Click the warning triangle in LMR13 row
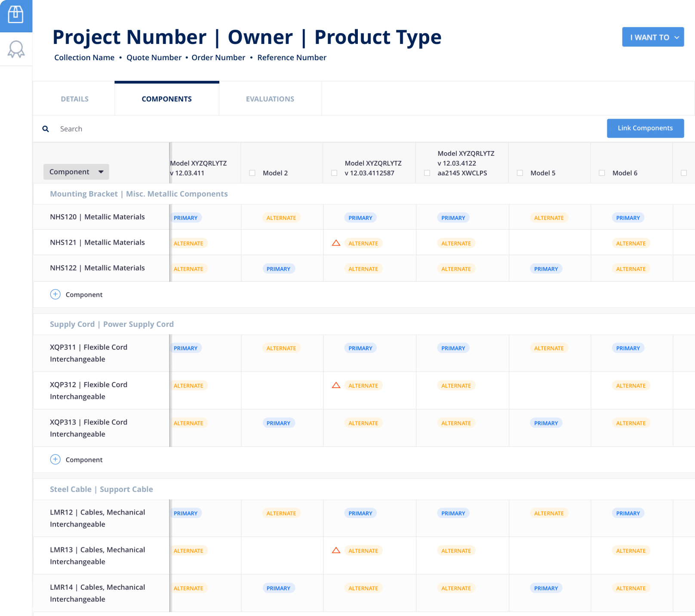The width and height of the screenshot is (695, 616). pos(336,551)
